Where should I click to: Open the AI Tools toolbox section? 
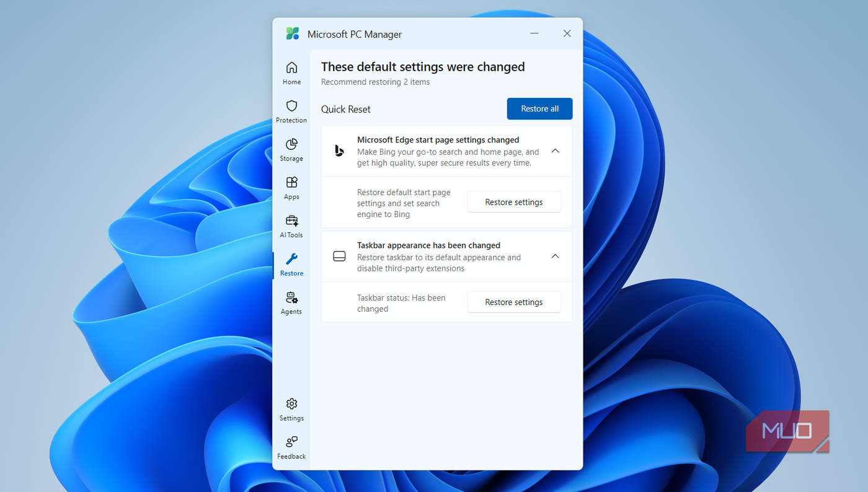pyautogui.click(x=291, y=227)
